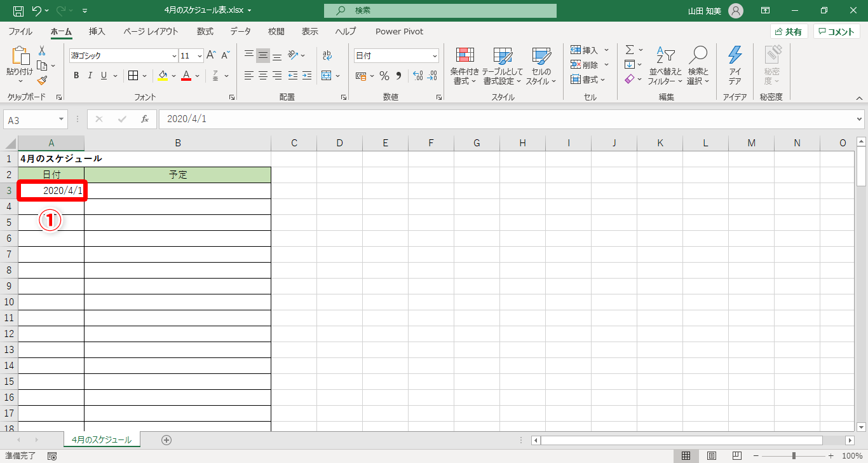Viewport: 868px width, 463px height.
Task: Click the Cut scissors icon
Action: [x=42, y=51]
